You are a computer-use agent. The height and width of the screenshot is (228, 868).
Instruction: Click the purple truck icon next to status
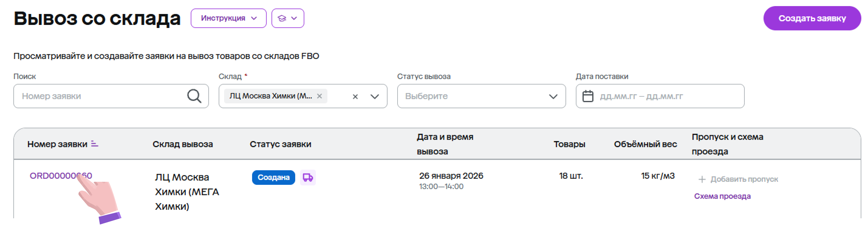308,178
